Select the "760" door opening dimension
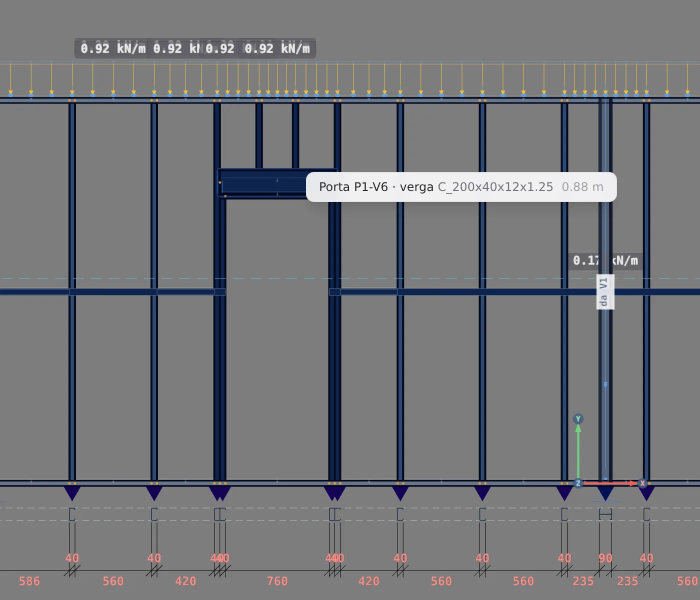This screenshot has width=700, height=600. tap(277, 581)
